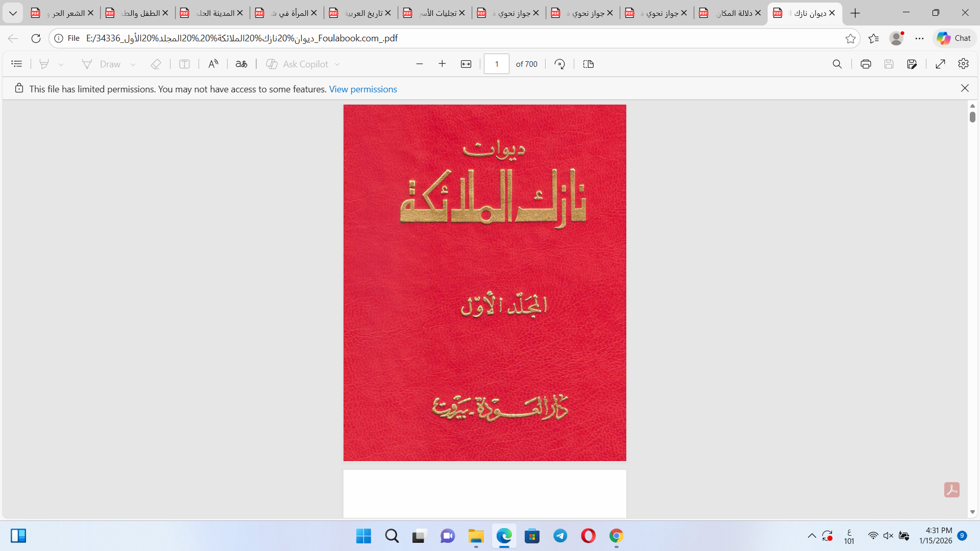Toggle Page view layout
This screenshot has width=980, height=551.
pyautogui.click(x=589, y=64)
